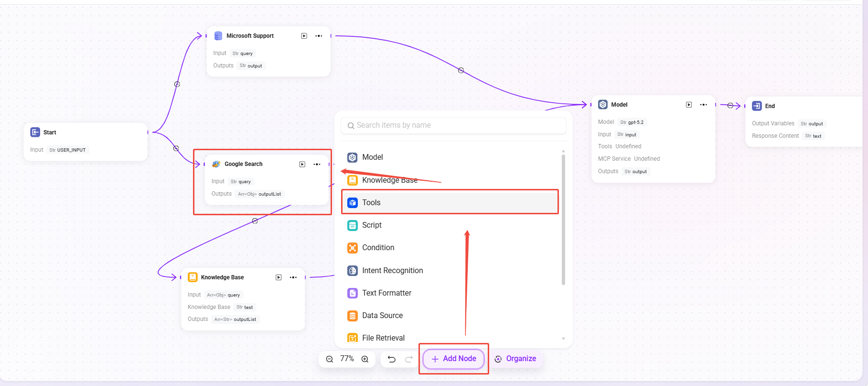This screenshot has height=386, width=868.
Task: Undo the last canvas action
Action: 392,359
